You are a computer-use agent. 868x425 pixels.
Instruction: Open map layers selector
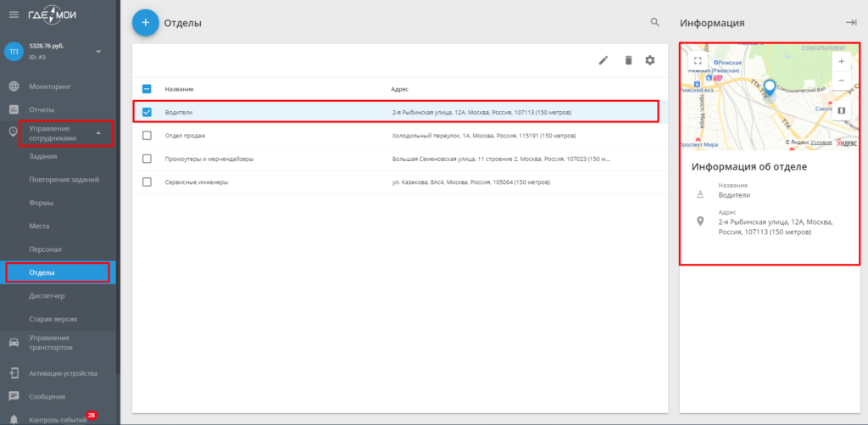tap(842, 110)
